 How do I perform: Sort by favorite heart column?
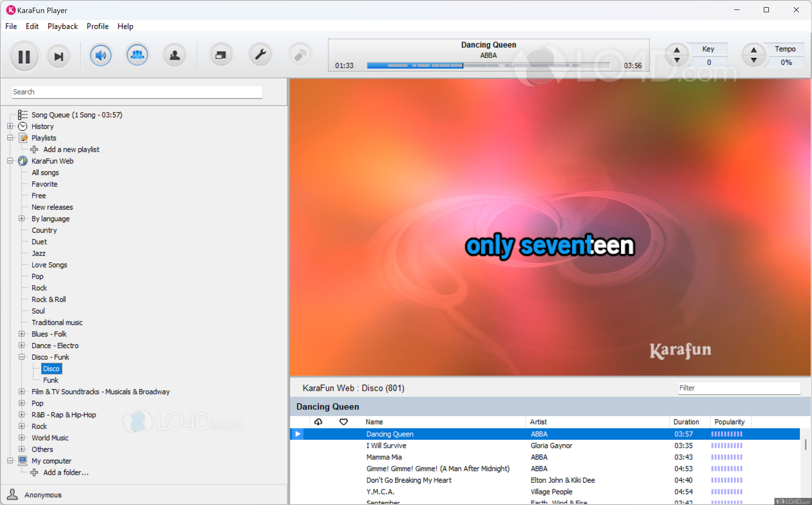(x=343, y=422)
